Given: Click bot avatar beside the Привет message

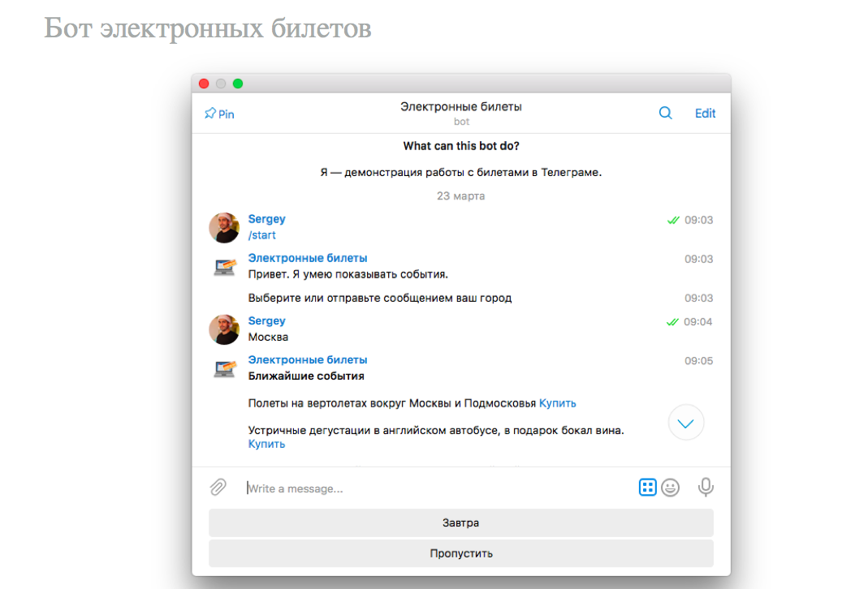Looking at the screenshot, I should point(225,267).
